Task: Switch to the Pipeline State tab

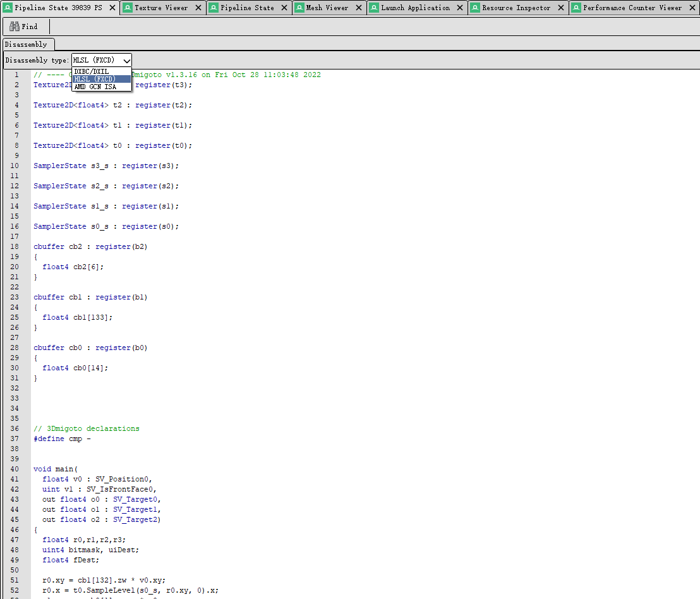Action: coord(247,8)
